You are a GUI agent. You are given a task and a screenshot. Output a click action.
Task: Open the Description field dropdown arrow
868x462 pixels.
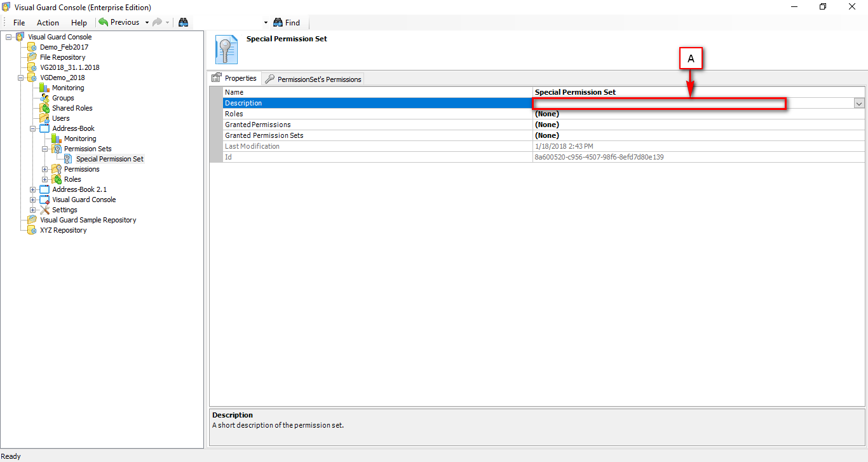pyautogui.click(x=859, y=103)
